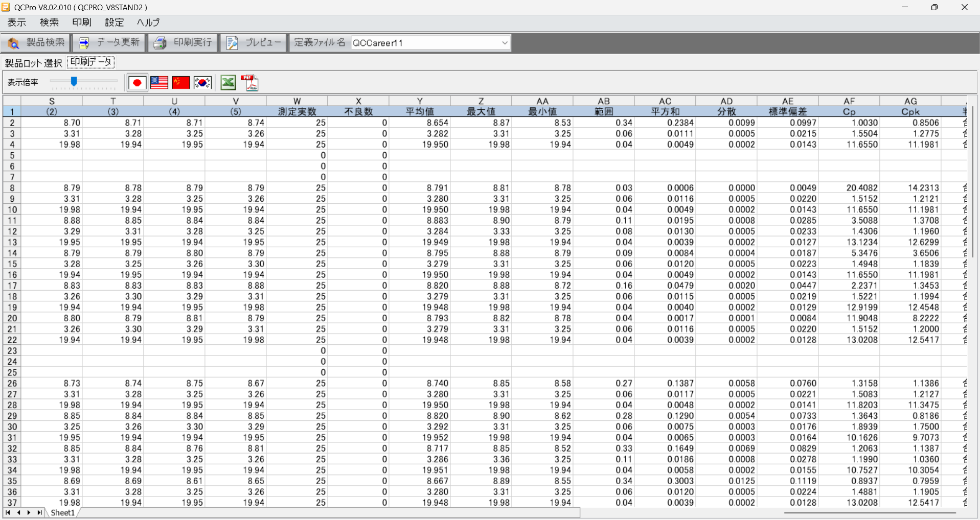The image size is (980, 520).
Task: Select the Chinese flag language icon
Action: [x=181, y=83]
